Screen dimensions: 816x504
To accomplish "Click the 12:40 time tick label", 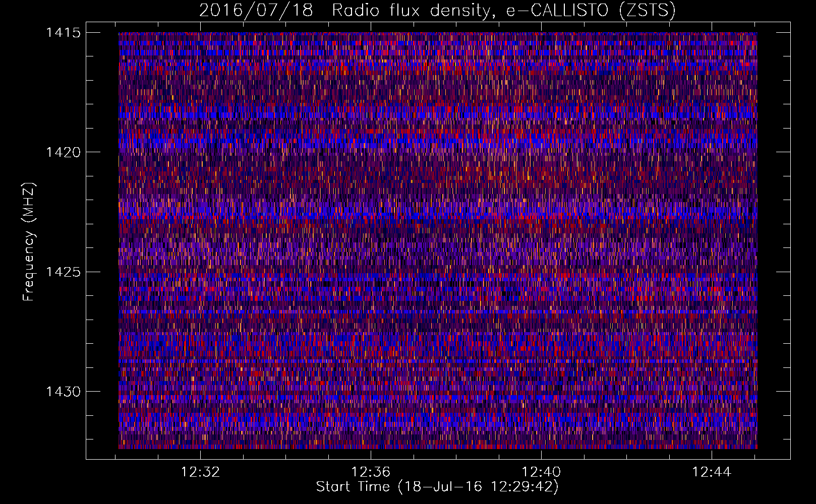I will point(541,472).
